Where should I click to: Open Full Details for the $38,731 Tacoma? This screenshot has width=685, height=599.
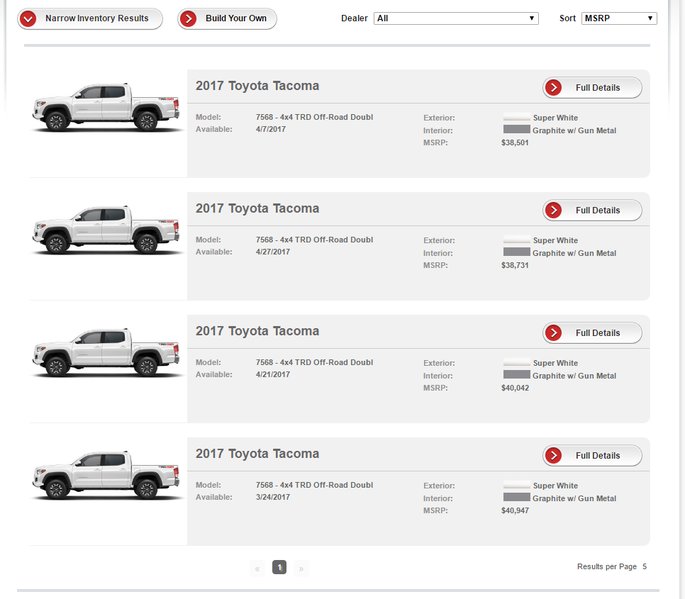[x=592, y=211]
